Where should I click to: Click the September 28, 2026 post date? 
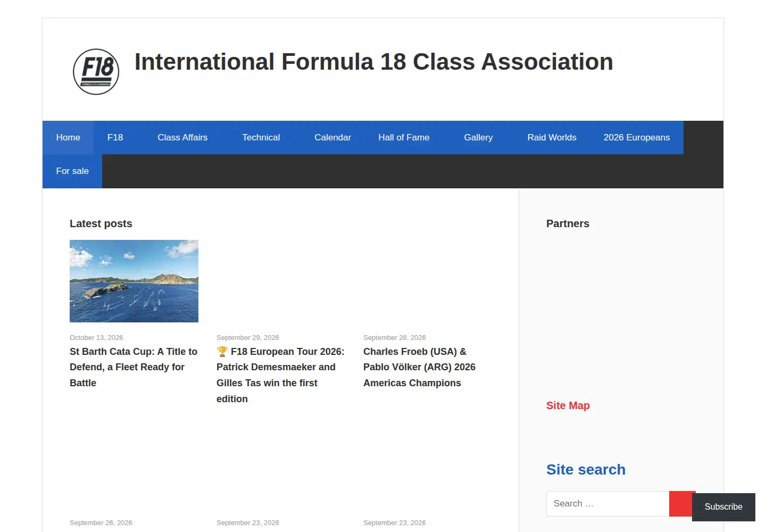pos(395,338)
